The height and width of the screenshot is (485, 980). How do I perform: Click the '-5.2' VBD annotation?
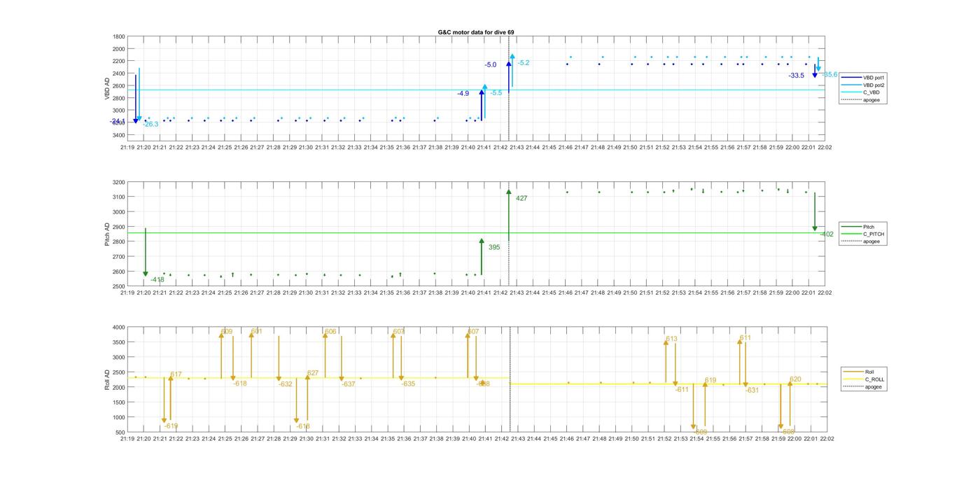524,63
